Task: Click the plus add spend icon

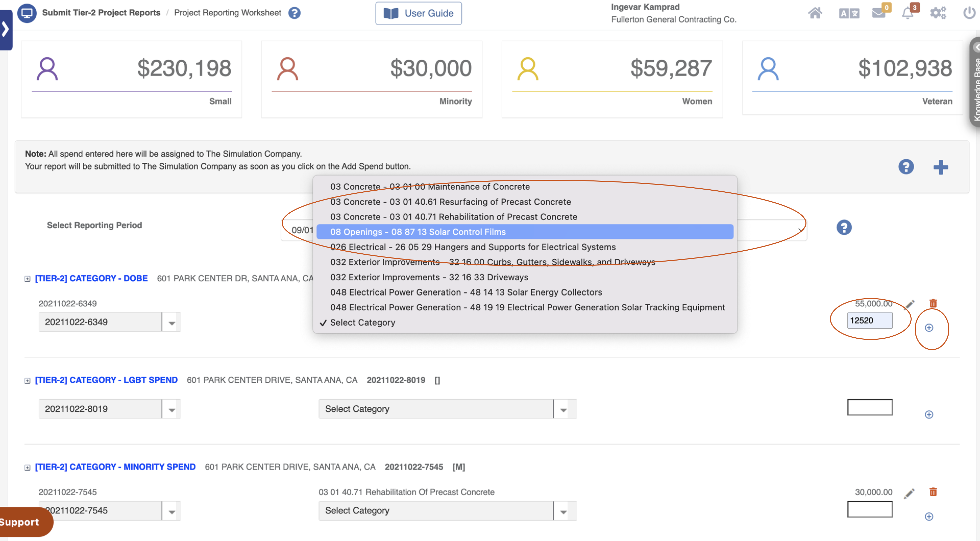Action: [940, 167]
